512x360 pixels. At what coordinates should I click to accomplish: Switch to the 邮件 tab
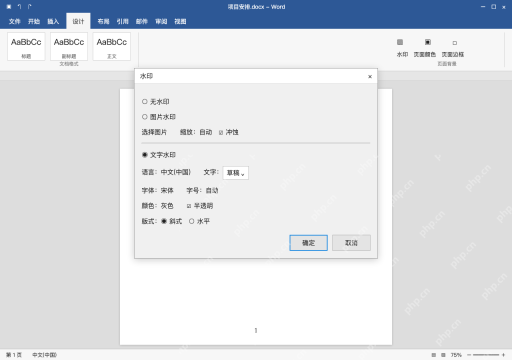[142, 21]
